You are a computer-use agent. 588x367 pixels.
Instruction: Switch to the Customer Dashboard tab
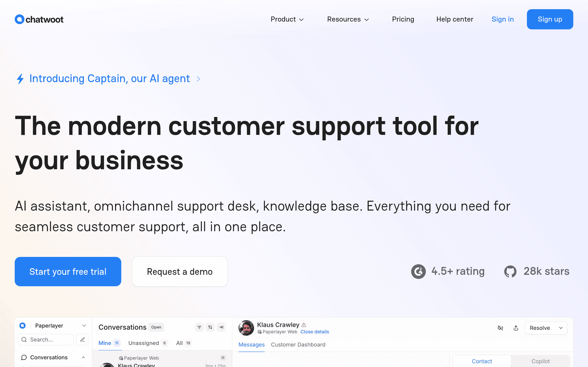pyautogui.click(x=298, y=345)
